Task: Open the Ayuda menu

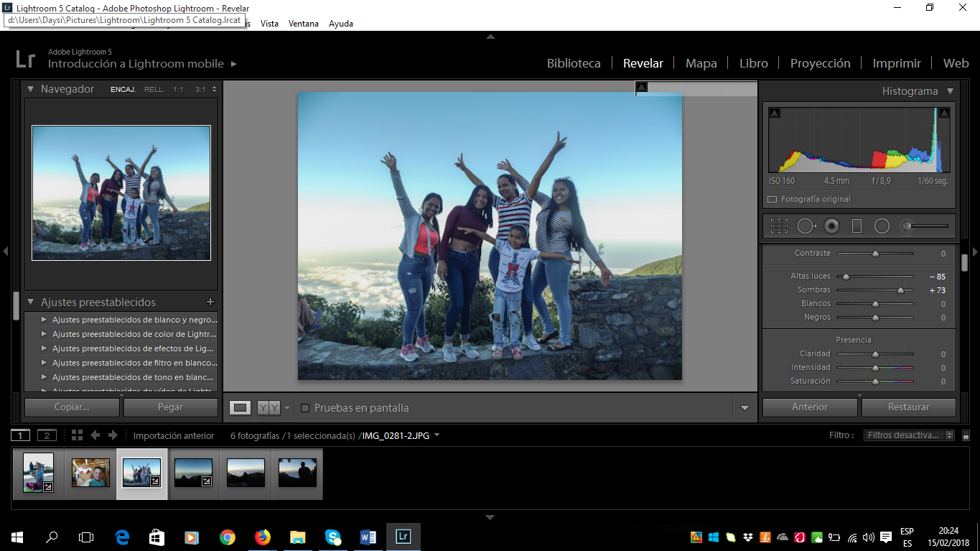Action: 341,24
